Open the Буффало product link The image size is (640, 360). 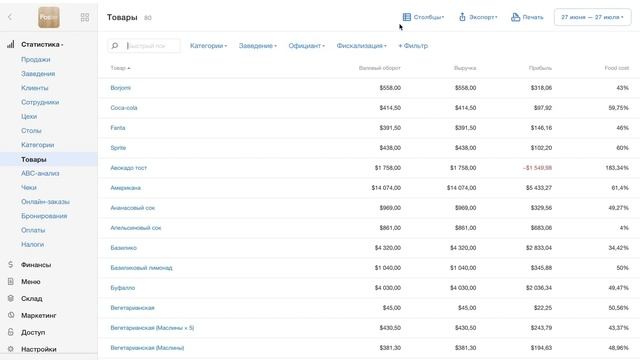point(122,288)
